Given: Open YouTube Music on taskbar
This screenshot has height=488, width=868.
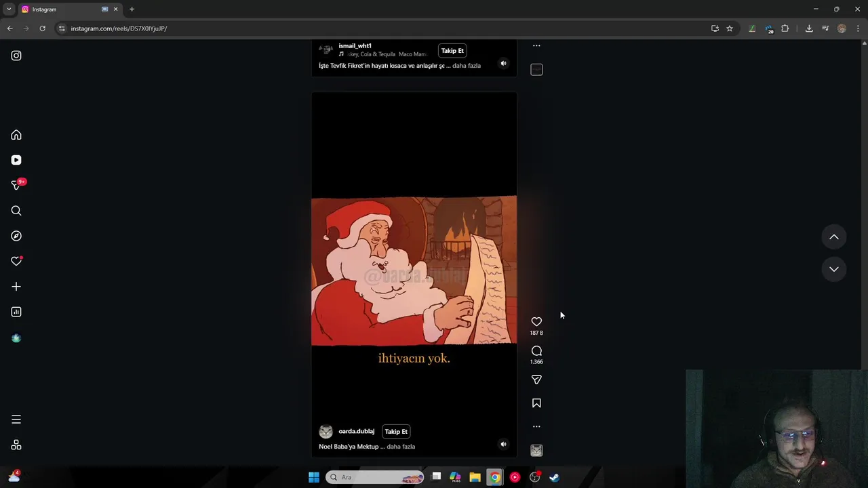Looking at the screenshot, I should [515, 477].
